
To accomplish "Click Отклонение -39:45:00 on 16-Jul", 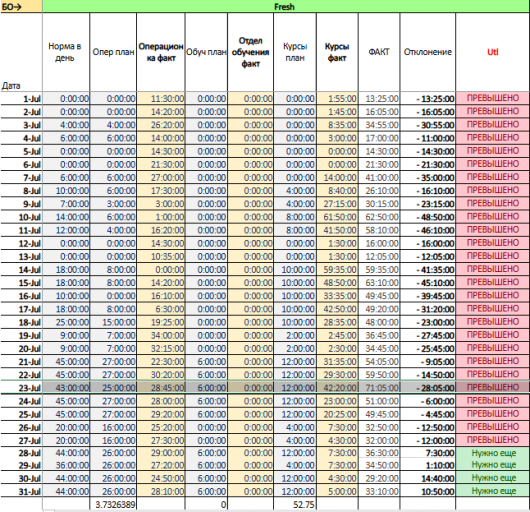I will coord(428,296).
